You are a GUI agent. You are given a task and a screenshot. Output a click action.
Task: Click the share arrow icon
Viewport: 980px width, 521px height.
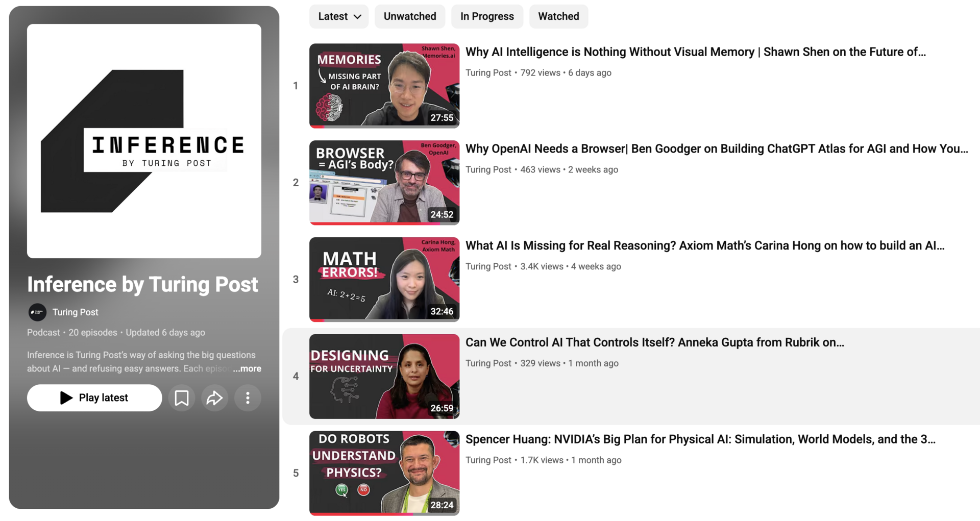[214, 398]
